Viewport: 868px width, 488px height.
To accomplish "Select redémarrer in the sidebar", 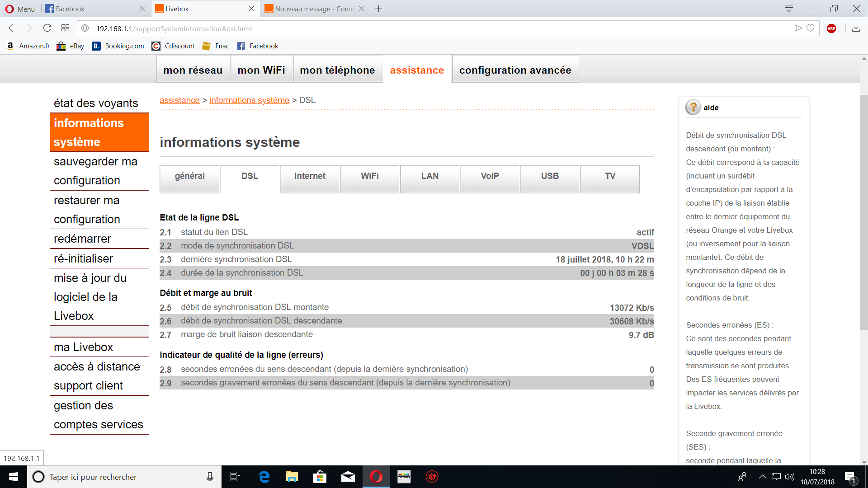I will (82, 239).
